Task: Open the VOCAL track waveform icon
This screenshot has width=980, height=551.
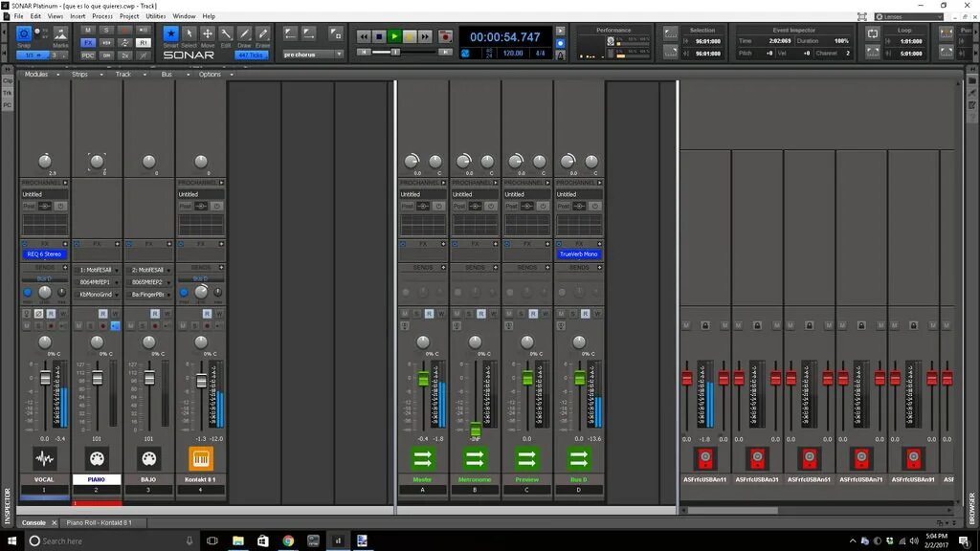Action: [44, 459]
